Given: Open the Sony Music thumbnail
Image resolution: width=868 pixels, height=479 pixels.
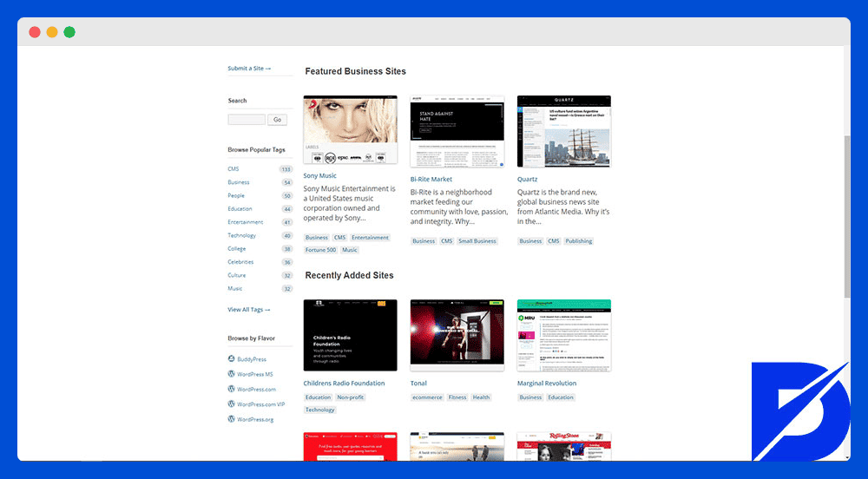Looking at the screenshot, I should coord(351,130).
